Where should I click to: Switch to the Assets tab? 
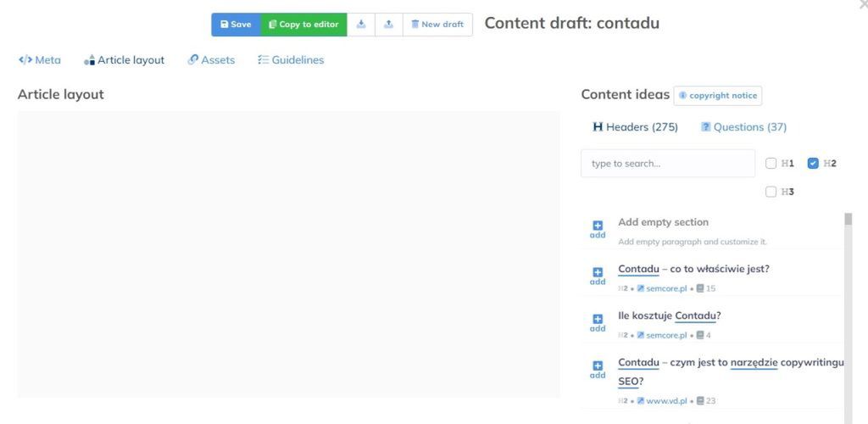point(211,60)
